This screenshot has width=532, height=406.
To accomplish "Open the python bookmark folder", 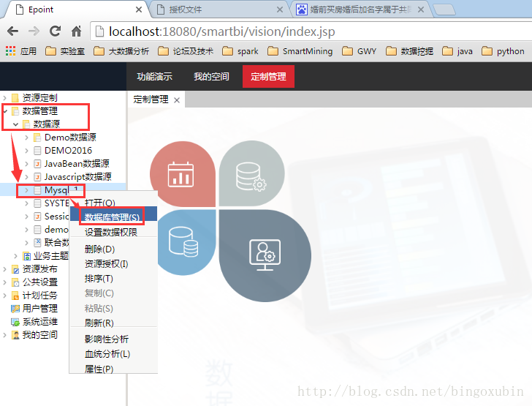I will [503, 51].
